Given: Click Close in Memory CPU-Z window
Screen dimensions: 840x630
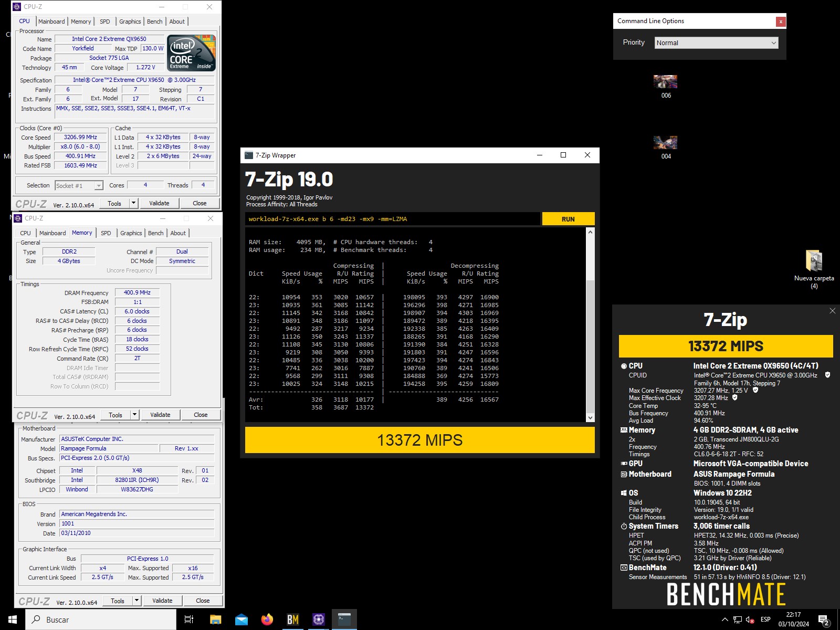Looking at the screenshot, I should pyautogui.click(x=201, y=415).
